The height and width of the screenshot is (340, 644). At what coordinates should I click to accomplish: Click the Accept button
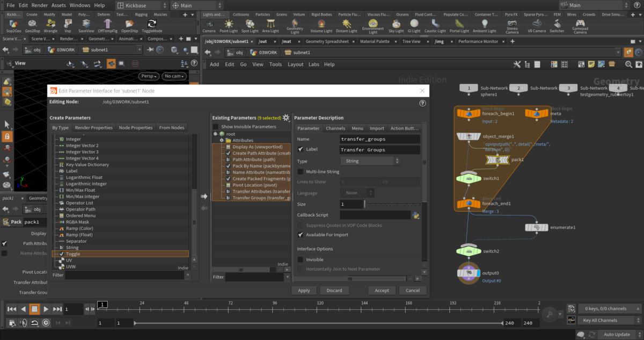tap(382, 291)
